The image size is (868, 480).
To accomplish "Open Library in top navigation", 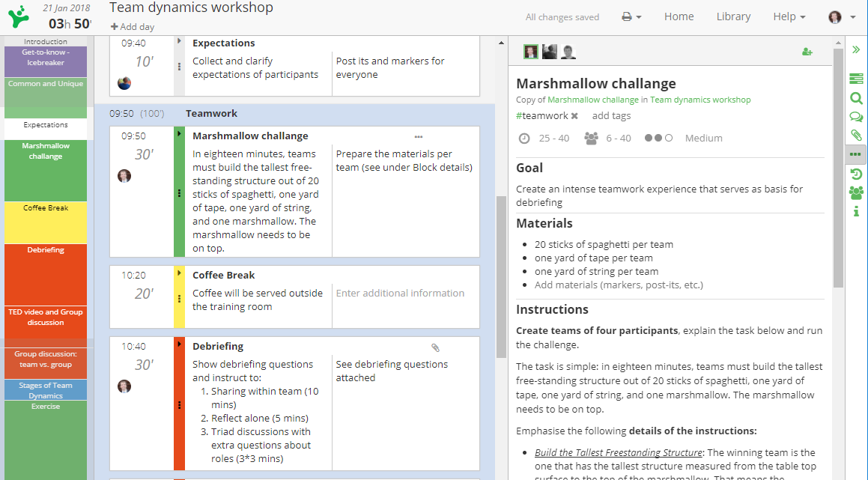I will click(x=733, y=16).
